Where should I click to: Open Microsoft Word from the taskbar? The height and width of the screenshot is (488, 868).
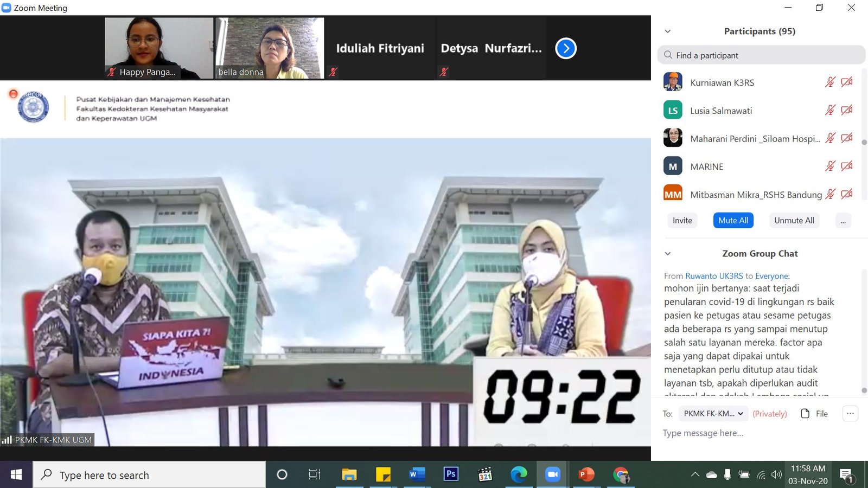tap(416, 474)
